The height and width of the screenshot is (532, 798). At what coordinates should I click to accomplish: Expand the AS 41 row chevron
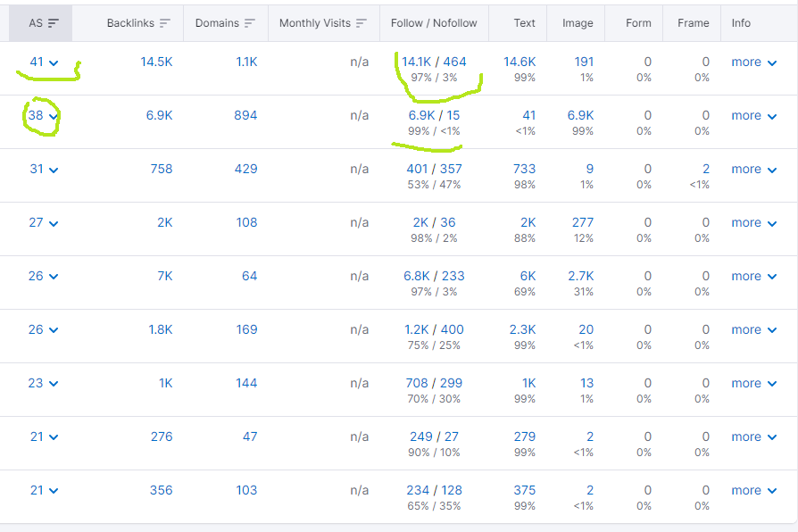(54, 63)
